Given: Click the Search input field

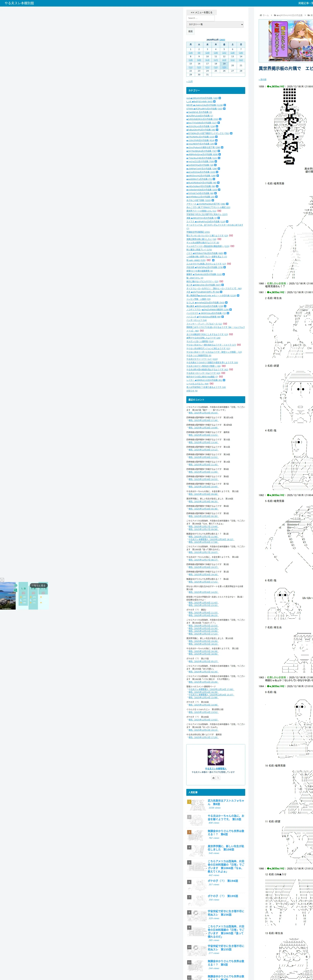Looking at the screenshot, I should pyautogui.click(x=201, y=18).
